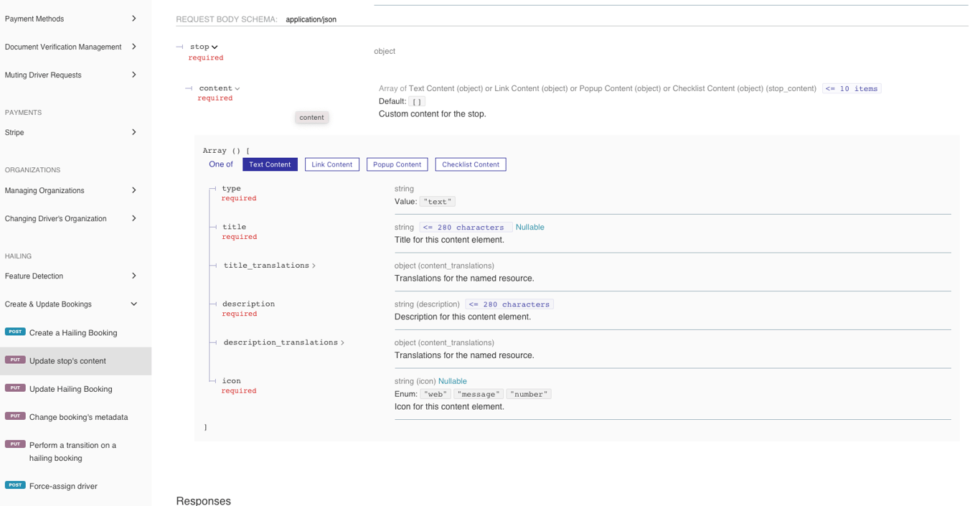Viewport: 980px width, 506px height.
Task: Click the application/json content type label
Action: pos(311,19)
